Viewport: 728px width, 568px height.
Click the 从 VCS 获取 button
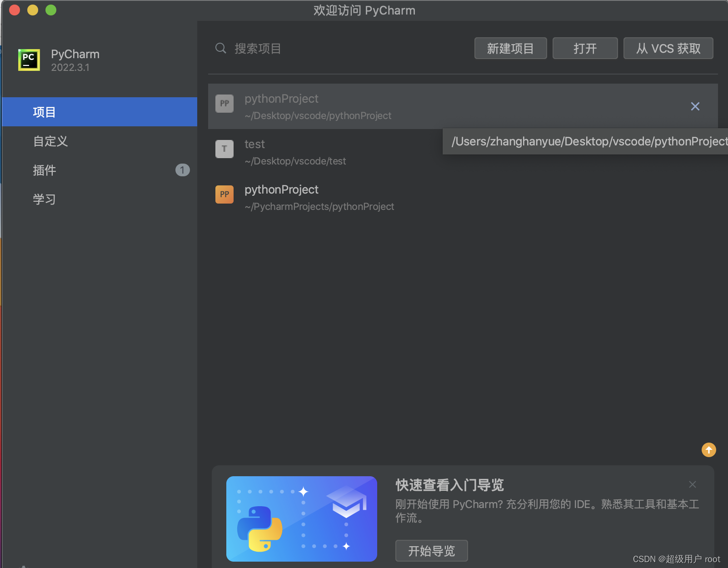click(668, 48)
